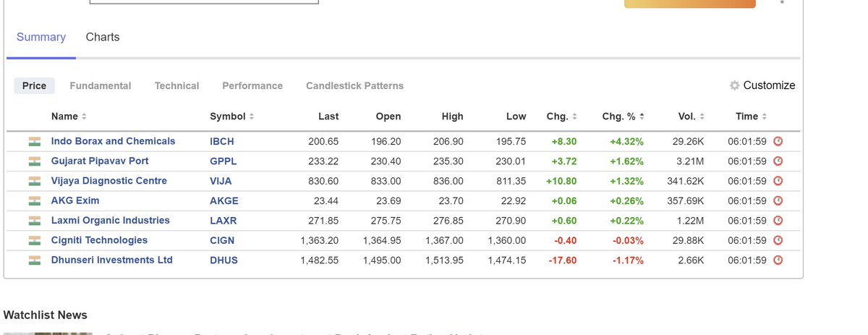The width and height of the screenshot is (868, 335).
Task: Click the red clock icon in DHUS row
Action: click(778, 260)
